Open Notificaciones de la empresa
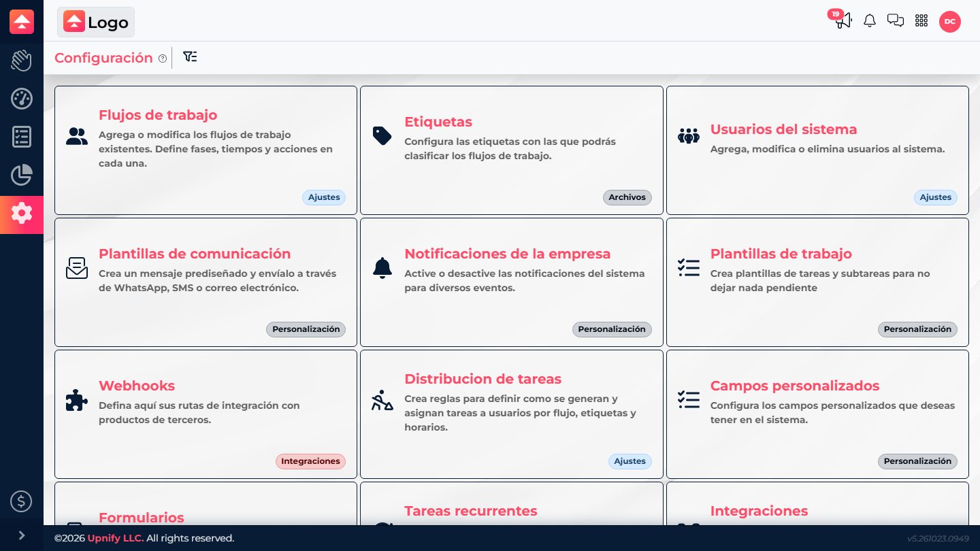This screenshot has width=980, height=551. (512, 282)
